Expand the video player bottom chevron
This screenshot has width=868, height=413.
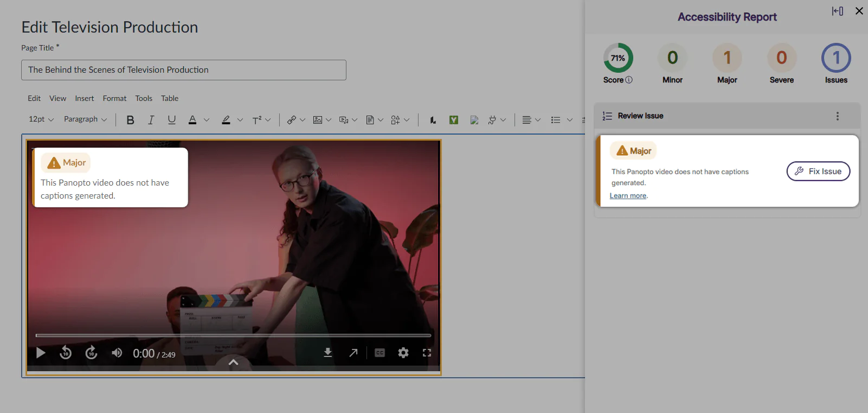pos(234,362)
